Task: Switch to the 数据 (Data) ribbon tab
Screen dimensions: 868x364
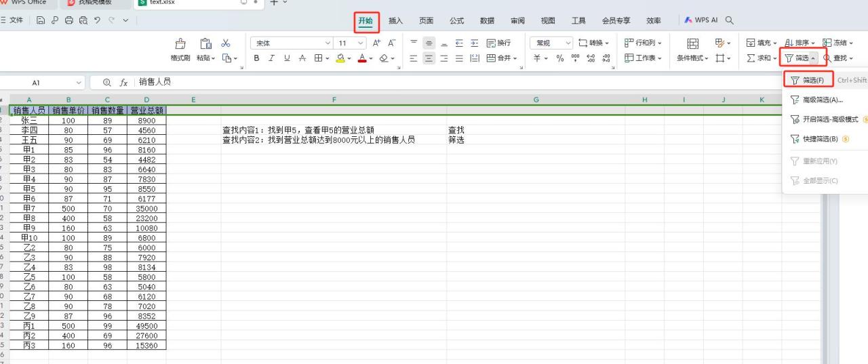Action: 487,20
